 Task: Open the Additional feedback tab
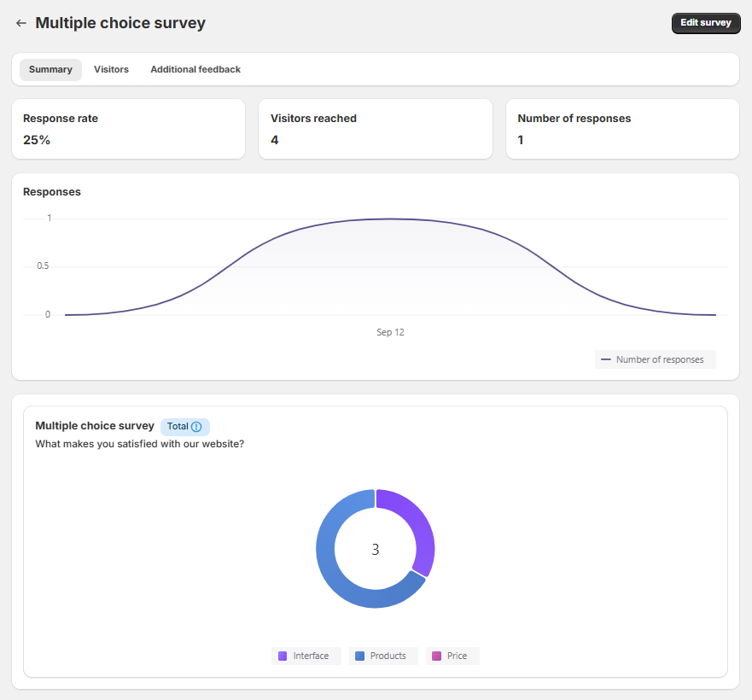point(195,69)
